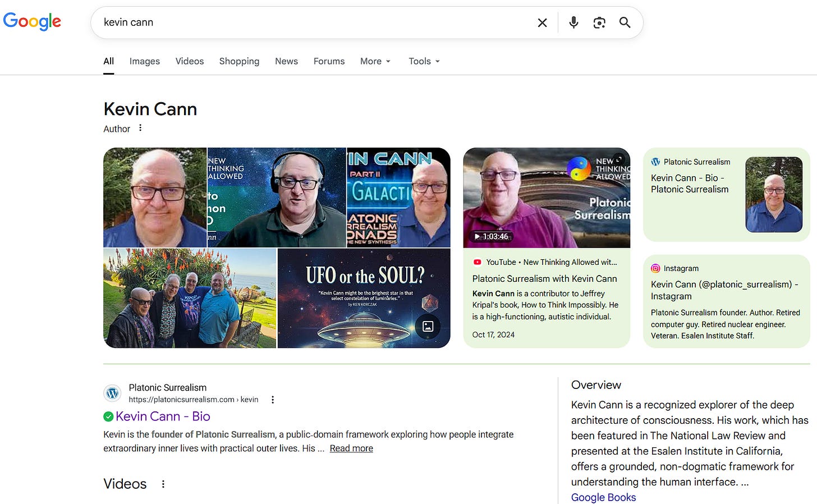
Task: Click the Google logo
Action: 32,21
